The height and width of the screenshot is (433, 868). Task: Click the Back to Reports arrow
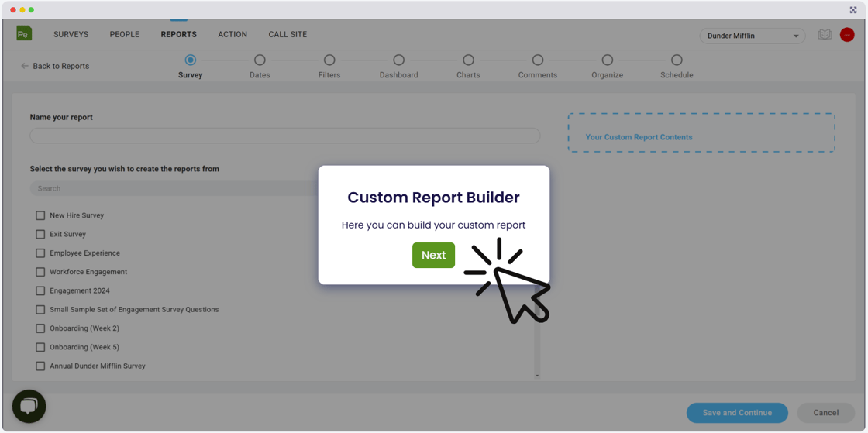coord(24,66)
